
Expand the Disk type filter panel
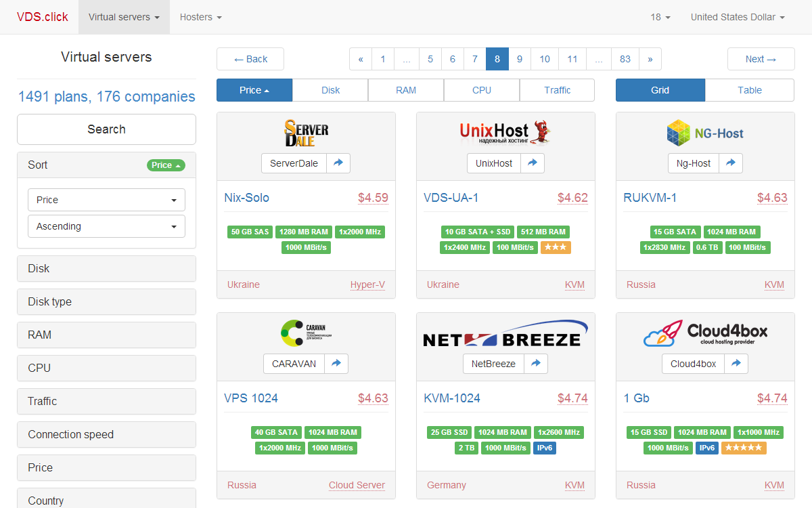(x=106, y=302)
